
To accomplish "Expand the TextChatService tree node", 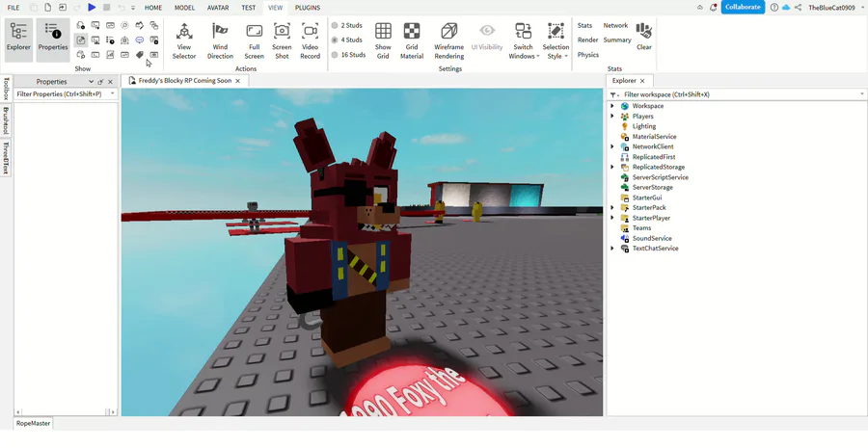I will (x=612, y=249).
